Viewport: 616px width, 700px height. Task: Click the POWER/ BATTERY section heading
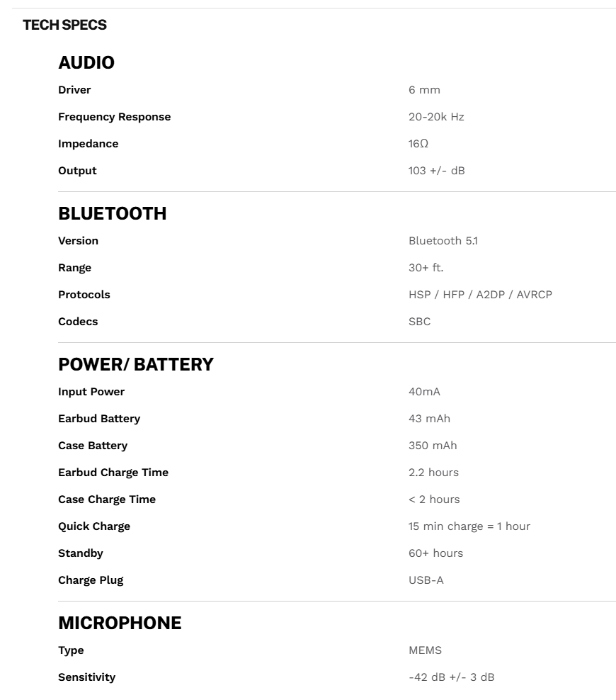(x=135, y=365)
